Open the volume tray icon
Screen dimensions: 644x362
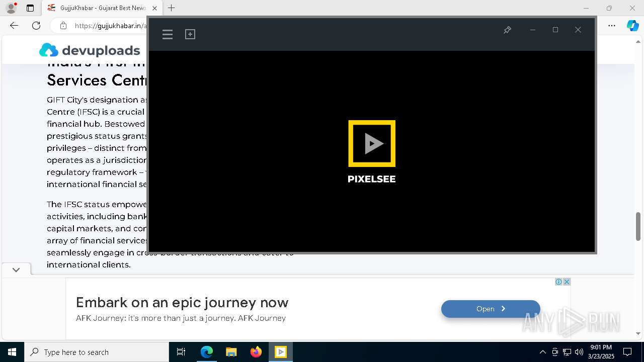click(579, 352)
